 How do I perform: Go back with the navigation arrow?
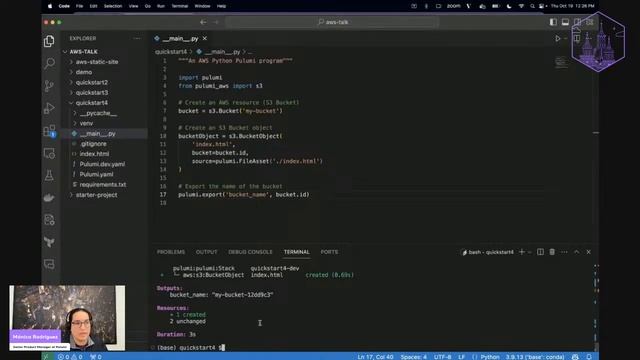(x=203, y=22)
